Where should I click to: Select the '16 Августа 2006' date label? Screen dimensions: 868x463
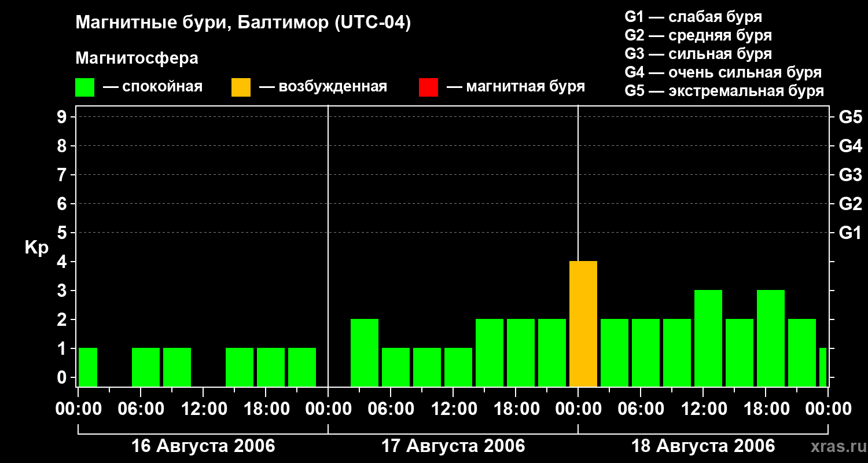tap(203, 446)
